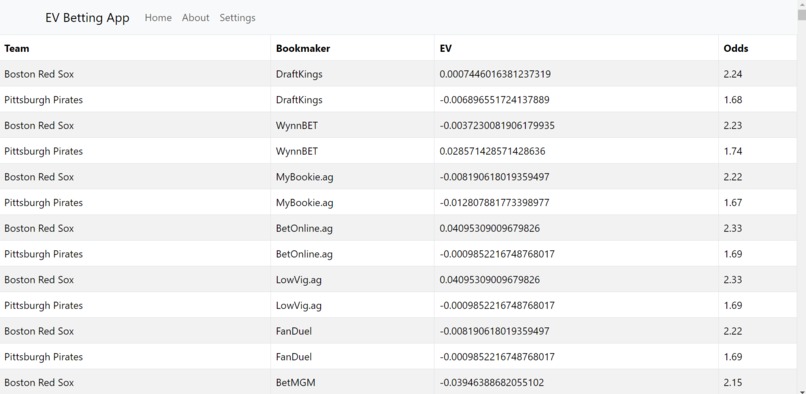This screenshot has width=806, height=394.
Task: Select EV value 0.0007446016381237319
Action: click(x=495, y=74)
